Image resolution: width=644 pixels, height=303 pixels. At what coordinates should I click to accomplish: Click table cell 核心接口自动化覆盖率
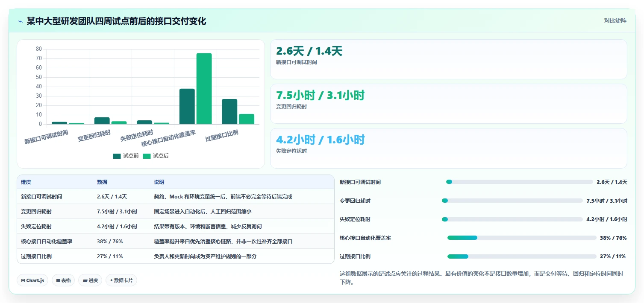tap(47, 242)
